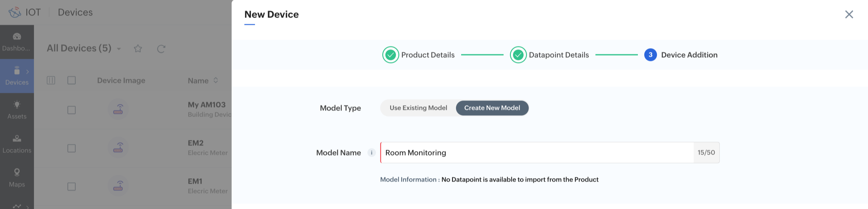Click the Model Name info icon

371,152
